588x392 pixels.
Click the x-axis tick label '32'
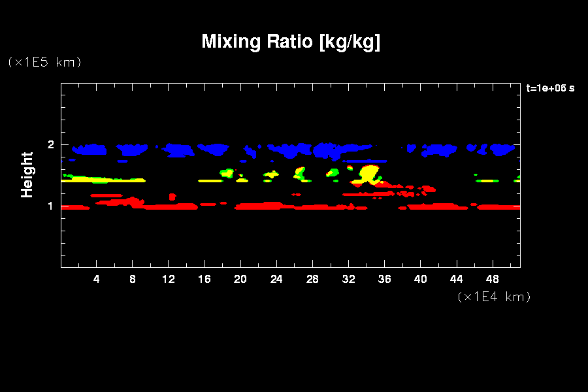[x=348, y=279]
